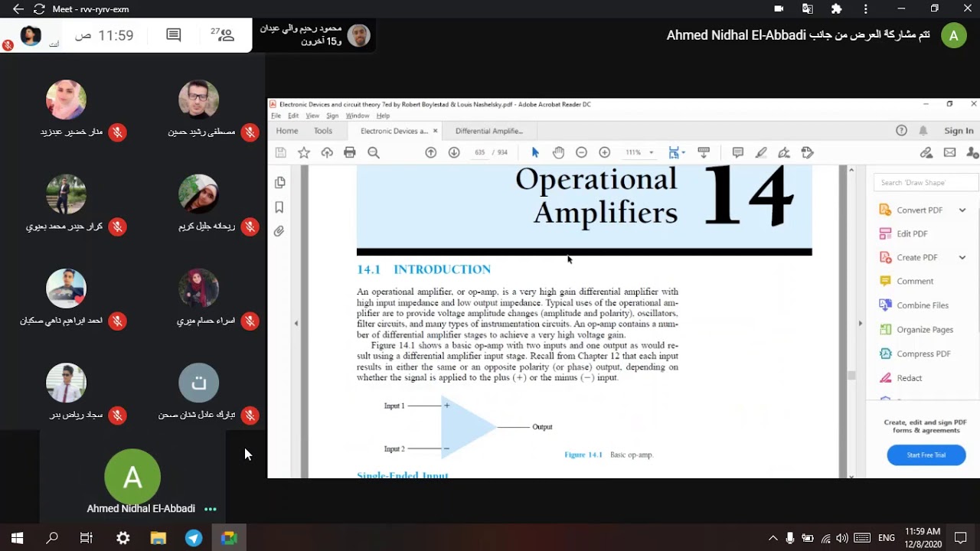The height and width of the screenshot is (551, 980).
Task: Open Meet chat panel
Action: (x=174, y=35)
